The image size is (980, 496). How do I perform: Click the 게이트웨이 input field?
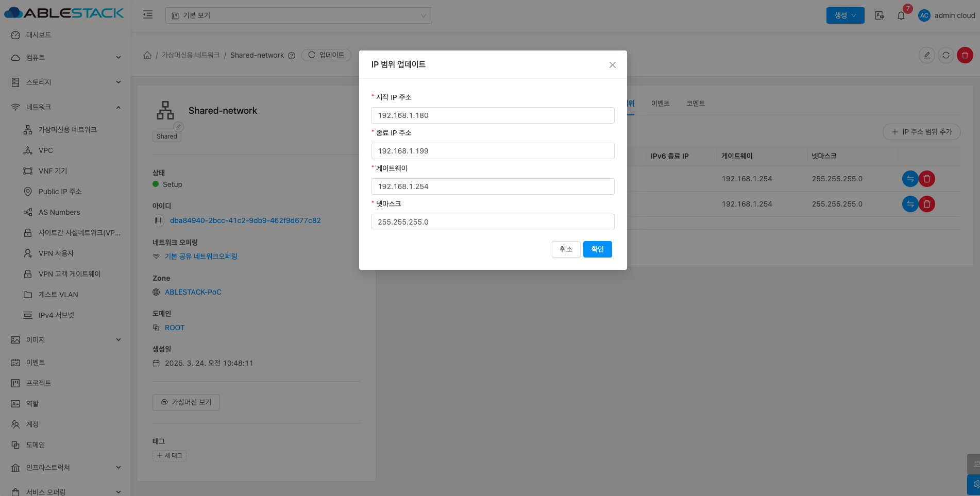pyautogui.click(x=493, y=186)
